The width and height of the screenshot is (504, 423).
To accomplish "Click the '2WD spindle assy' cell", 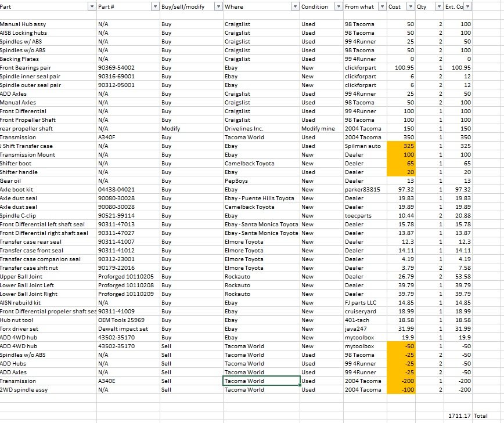I will [x=48, y=389].
